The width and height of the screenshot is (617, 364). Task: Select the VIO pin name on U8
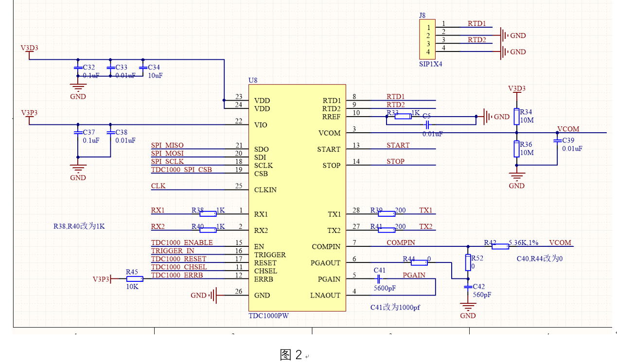click(261, 125)
